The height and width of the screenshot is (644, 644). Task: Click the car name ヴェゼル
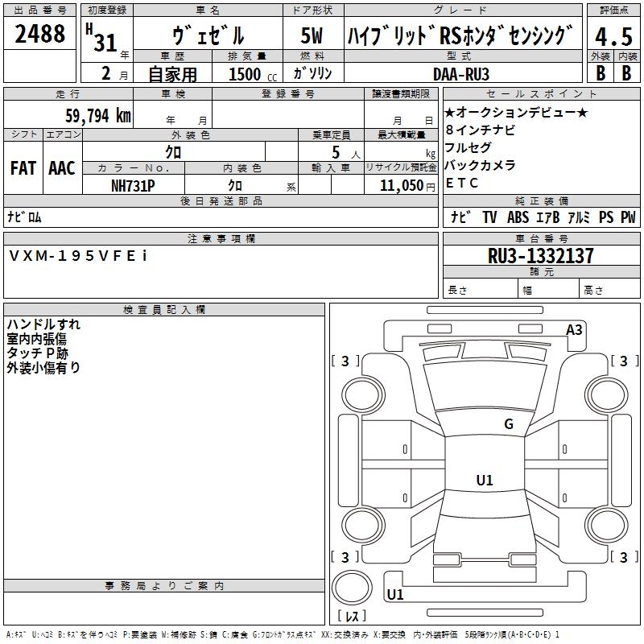coord(208,35)
